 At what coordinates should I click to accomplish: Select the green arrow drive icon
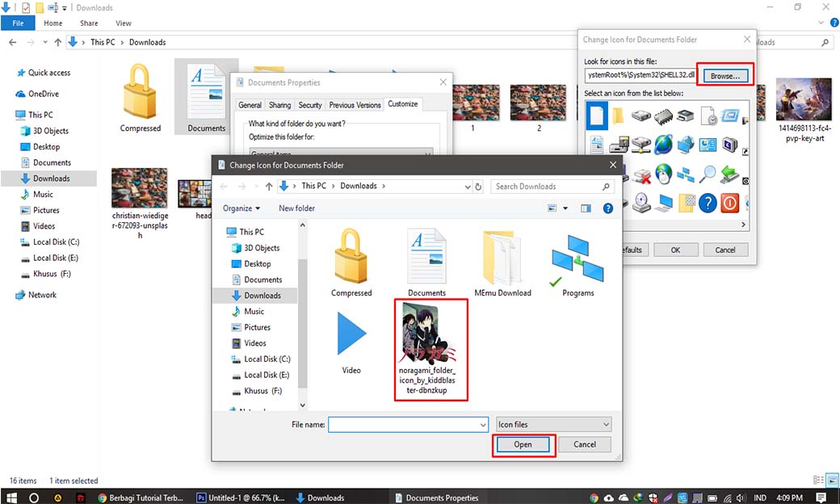pos(729,174)
